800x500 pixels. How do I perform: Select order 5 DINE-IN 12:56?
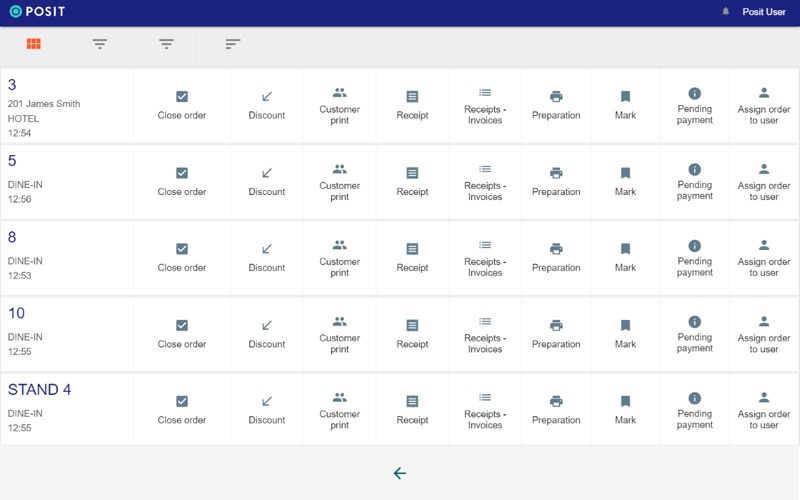tap(67, 182)
